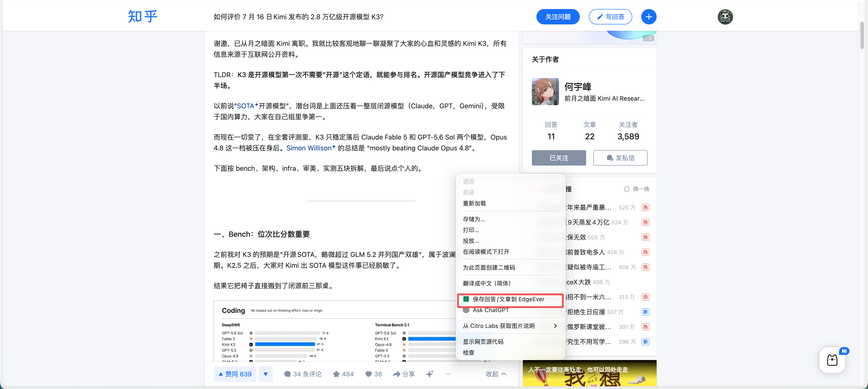
Task: Toggle the 已关注 follow state
Action: tap(559, 158)
